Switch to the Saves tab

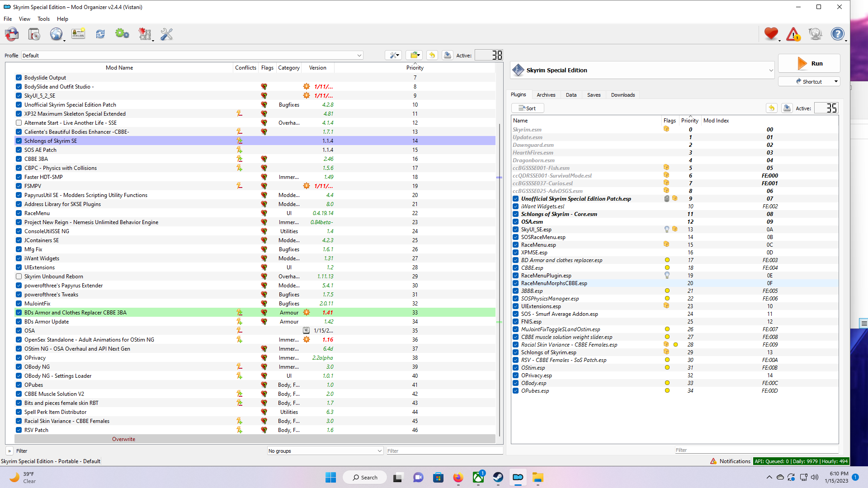[594, 95]
